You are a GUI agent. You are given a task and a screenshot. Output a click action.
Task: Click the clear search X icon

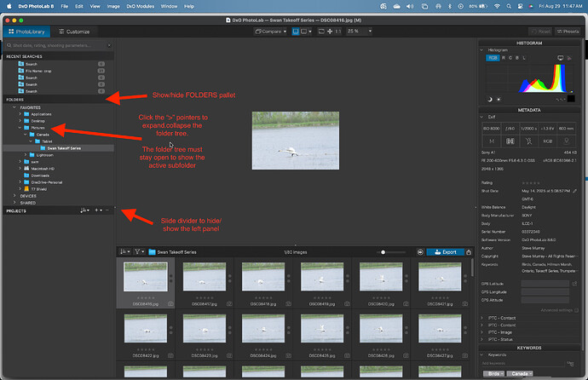109,45
